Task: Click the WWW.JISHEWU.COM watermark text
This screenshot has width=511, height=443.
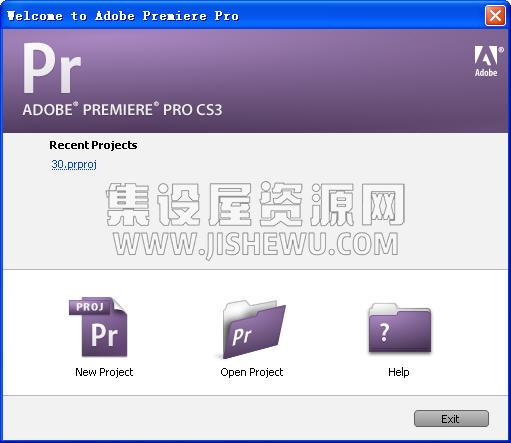Action: pyautogui.click(x=256, y=244)
